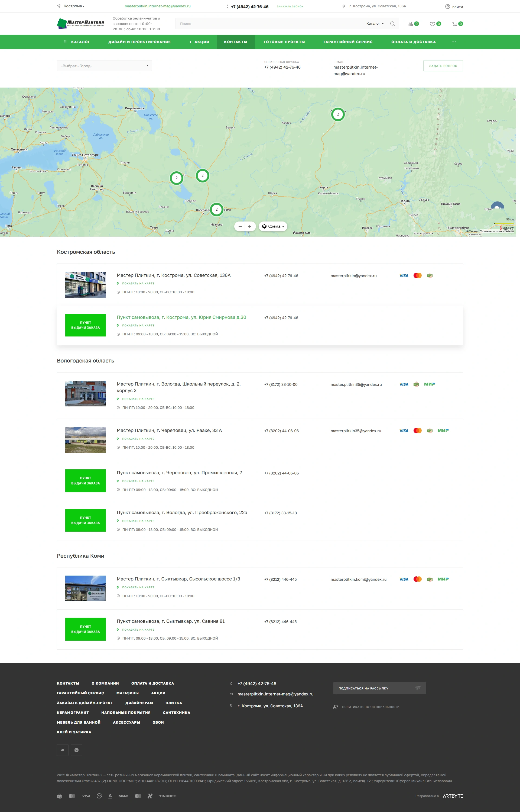
Task: Expand the Схема map layer selector
Action: point(273,226)
